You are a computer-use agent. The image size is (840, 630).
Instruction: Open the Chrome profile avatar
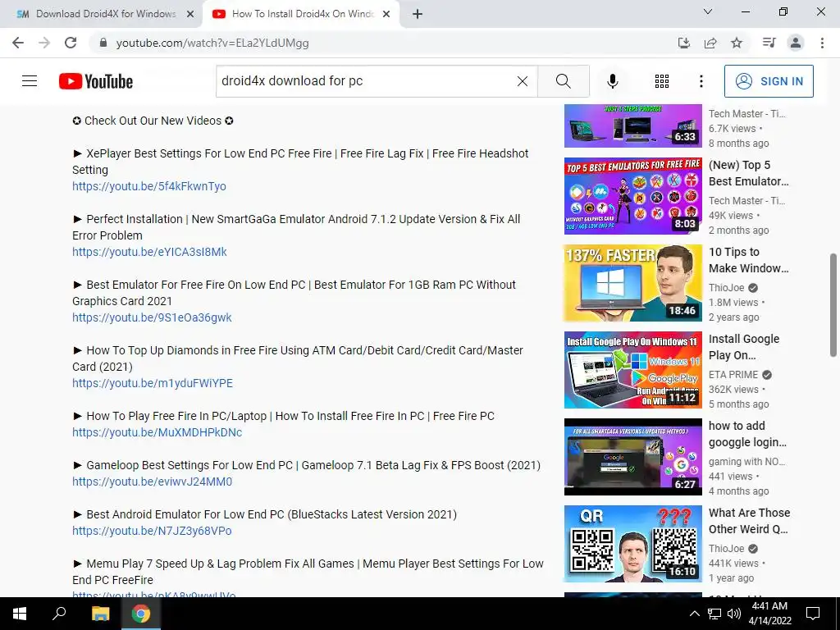(796, 43)
